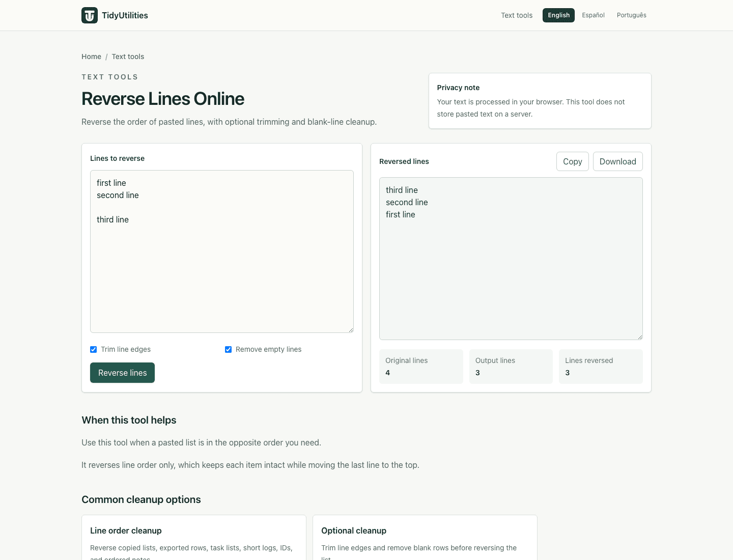Click the Lines reversed stat card
The width and height of the screenshot is (733, 560).
click(601, 367)
